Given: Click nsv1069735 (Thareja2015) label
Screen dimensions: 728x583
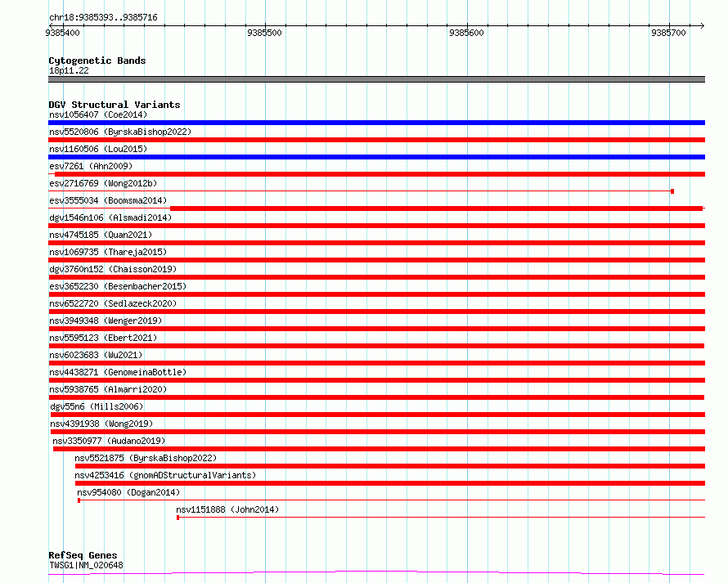Looking at the screenshot, I should click(108, 252).
